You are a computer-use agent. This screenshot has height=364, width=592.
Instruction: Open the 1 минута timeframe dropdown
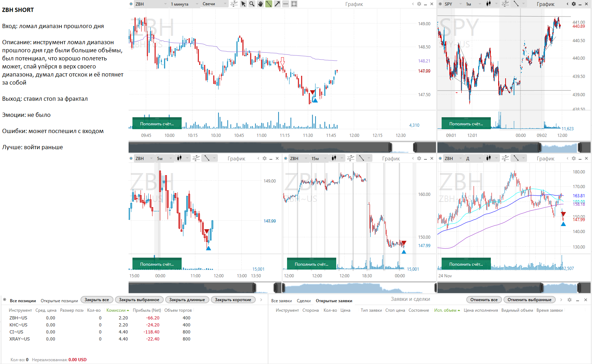pyautogui.click(x=185, y=4)
